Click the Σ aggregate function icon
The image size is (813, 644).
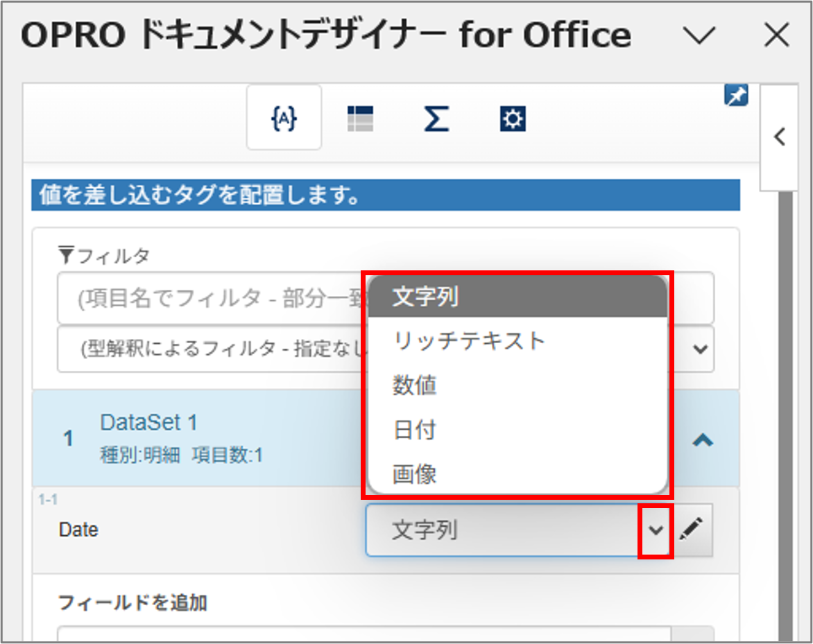click(436, 118)
